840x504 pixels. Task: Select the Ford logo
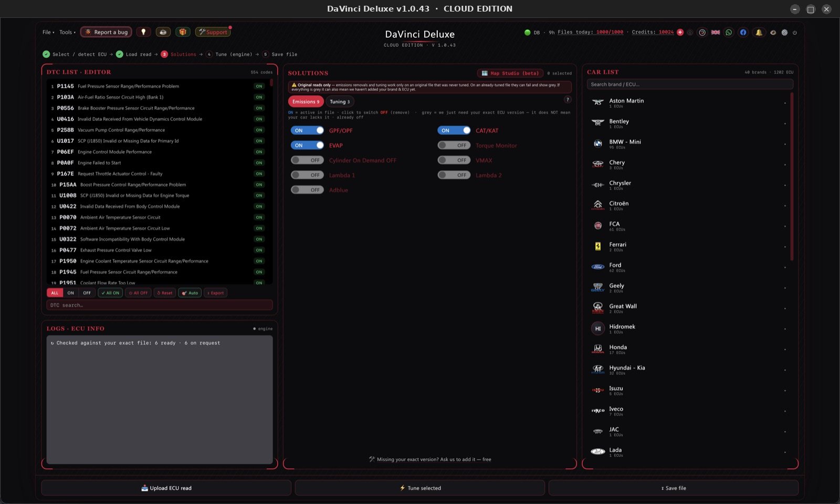pos(597,267)
